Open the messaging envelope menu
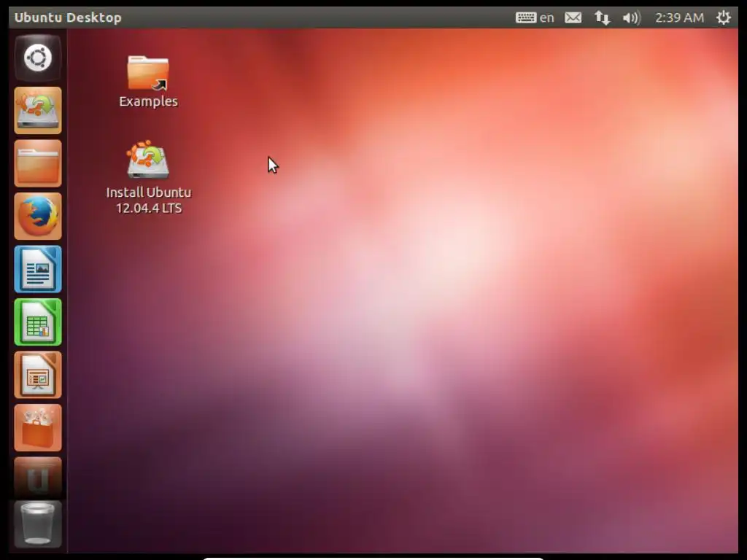 573,17
